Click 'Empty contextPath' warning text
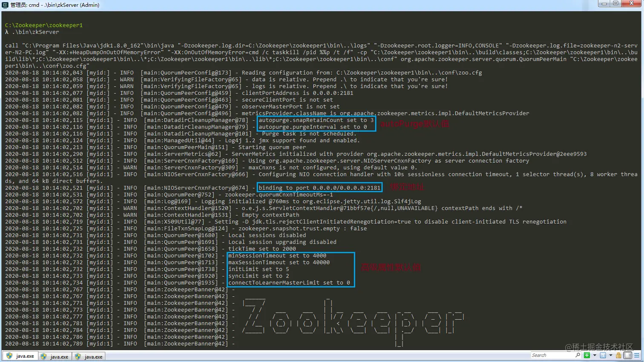The height and width of the screenshot is (362, 644). tap(270, 215)
